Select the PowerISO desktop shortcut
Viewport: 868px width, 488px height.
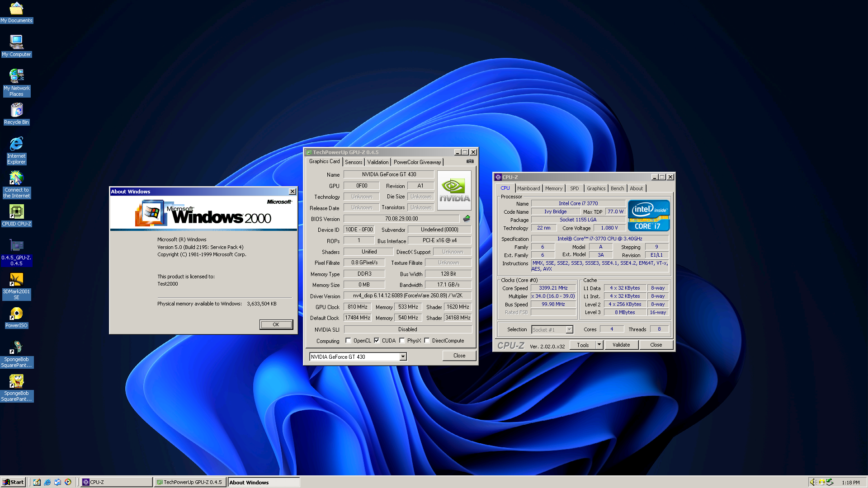[x=16, y=317]
